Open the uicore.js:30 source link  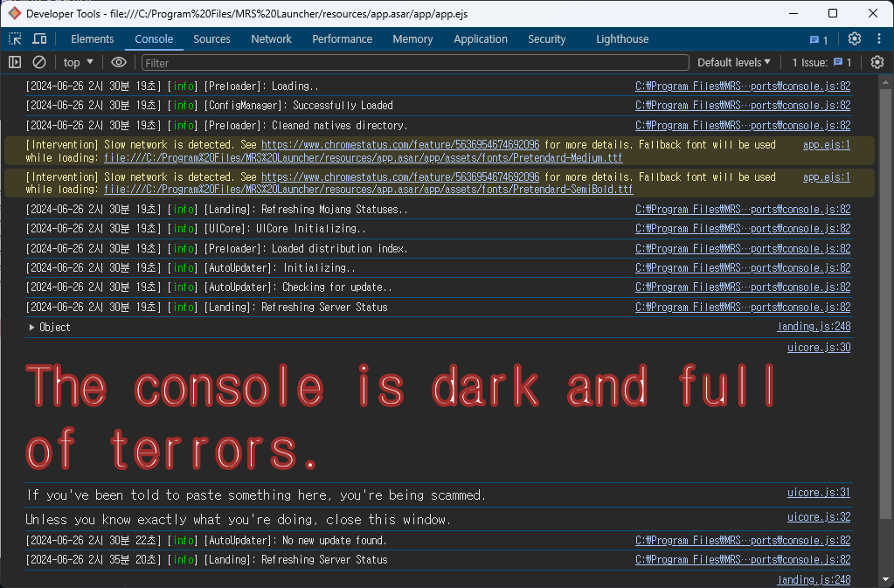tap(819, 348)
